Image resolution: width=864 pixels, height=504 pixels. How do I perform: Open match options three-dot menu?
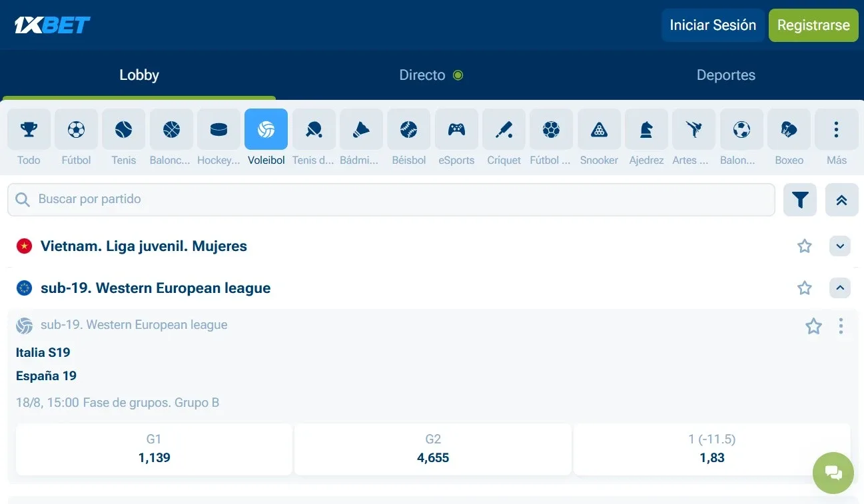[x=841, y=326]
